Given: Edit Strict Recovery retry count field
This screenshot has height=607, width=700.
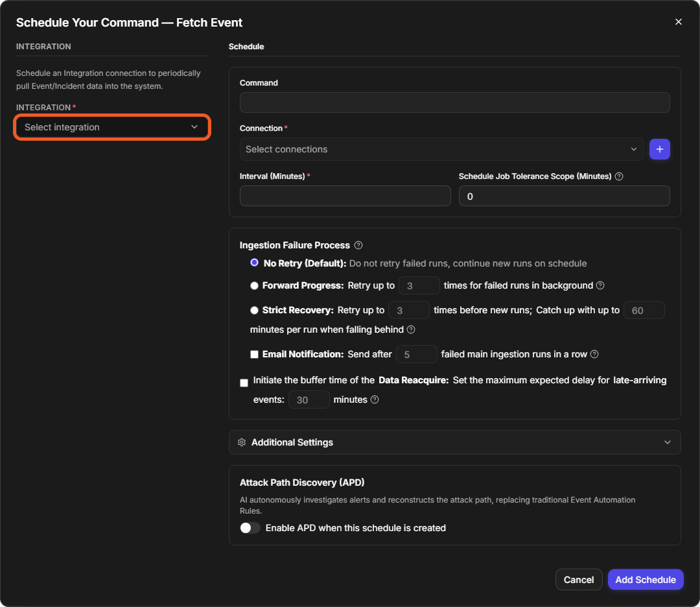Looking at the screenshot, I should click(409, 310).
